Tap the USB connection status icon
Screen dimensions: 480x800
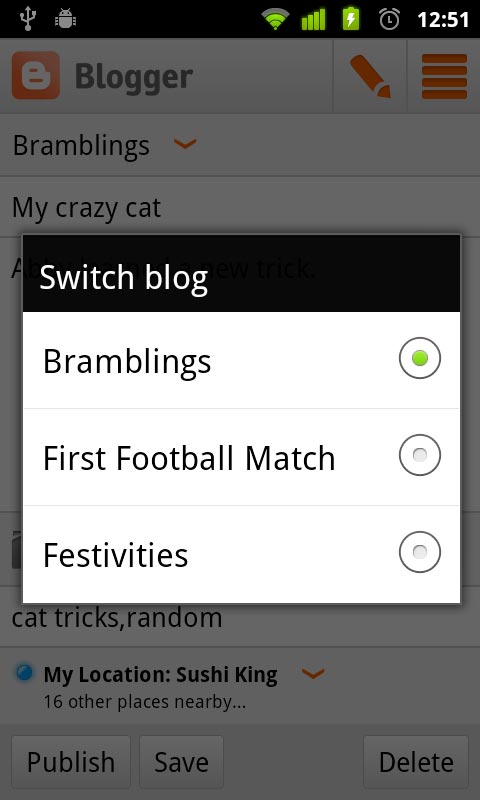click(x=28, y=19)
